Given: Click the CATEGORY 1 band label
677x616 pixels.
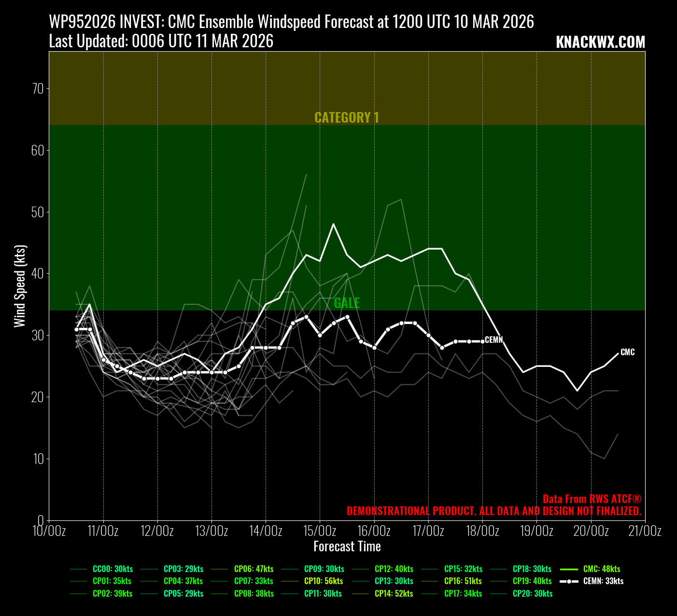Looking at the screenshot, I should click(x=347, y=118).
